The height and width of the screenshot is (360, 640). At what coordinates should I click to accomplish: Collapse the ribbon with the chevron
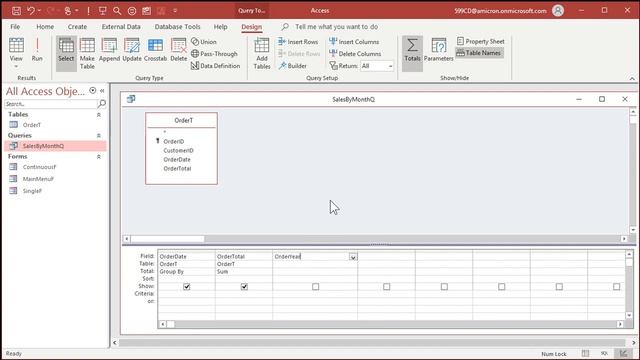click(x=632, y=78)
